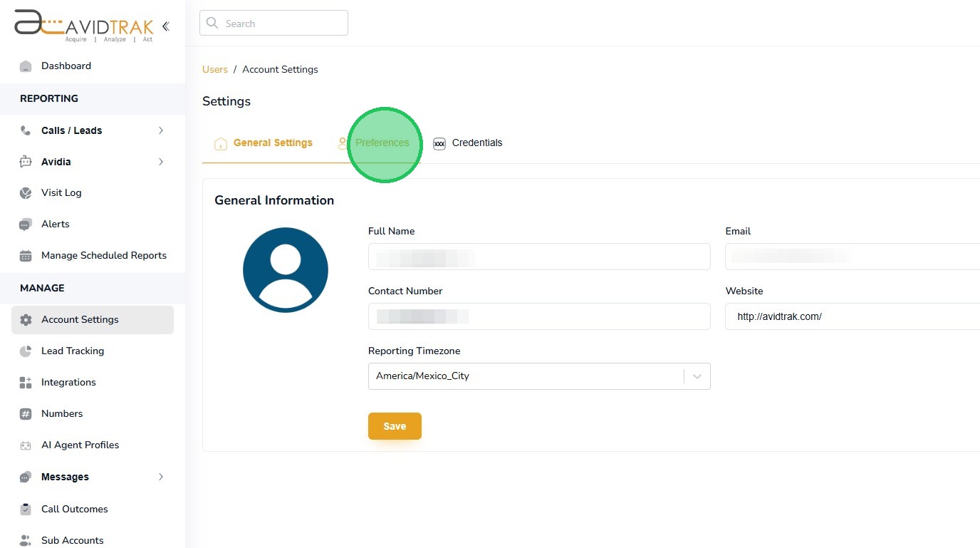Switch to the Credentials tab

coord(476,143)
